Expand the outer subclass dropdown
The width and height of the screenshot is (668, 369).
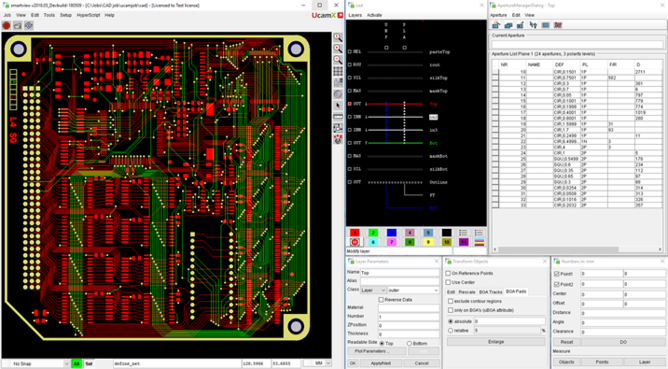pyautogui.click(x=413, y=290)
